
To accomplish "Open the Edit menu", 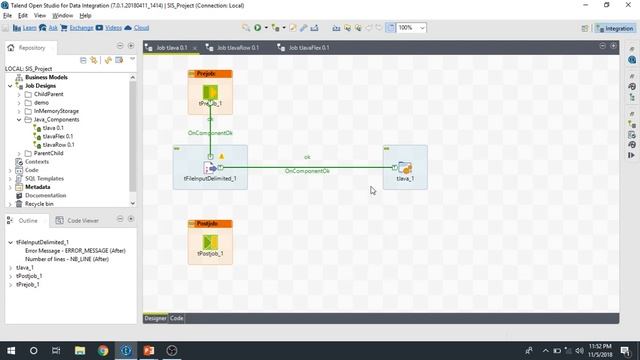I will 23,16.
